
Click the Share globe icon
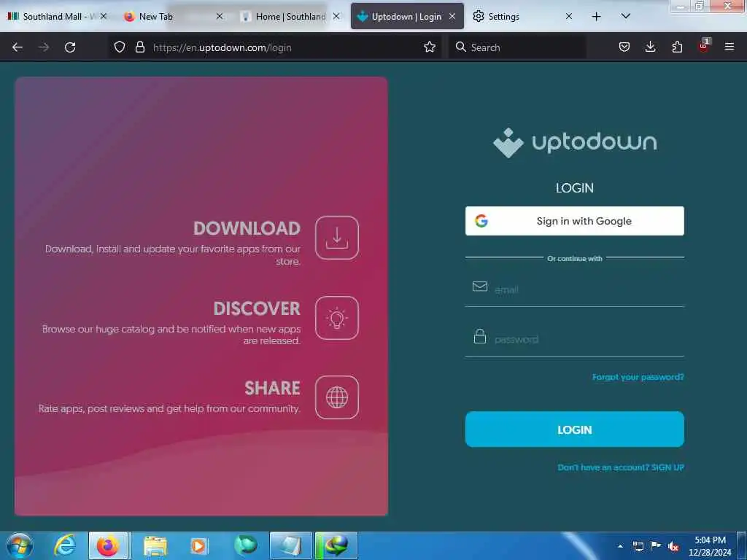tap(337, 397)
